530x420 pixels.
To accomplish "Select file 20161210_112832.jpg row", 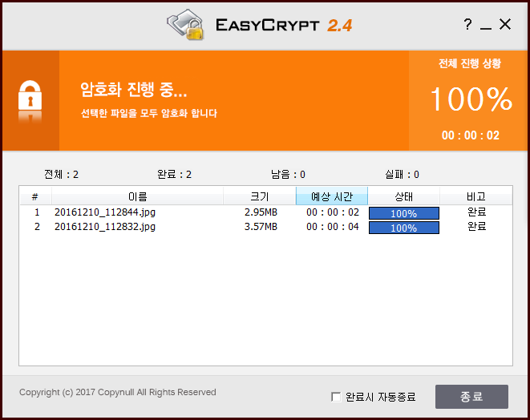I will (x=265, y=227).
